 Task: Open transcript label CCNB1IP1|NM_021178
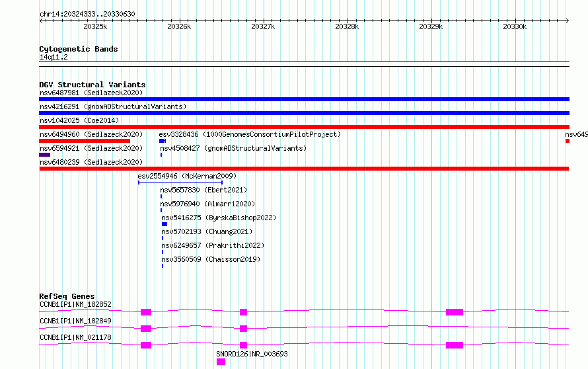pyautogui.click(x=75, y=337)
